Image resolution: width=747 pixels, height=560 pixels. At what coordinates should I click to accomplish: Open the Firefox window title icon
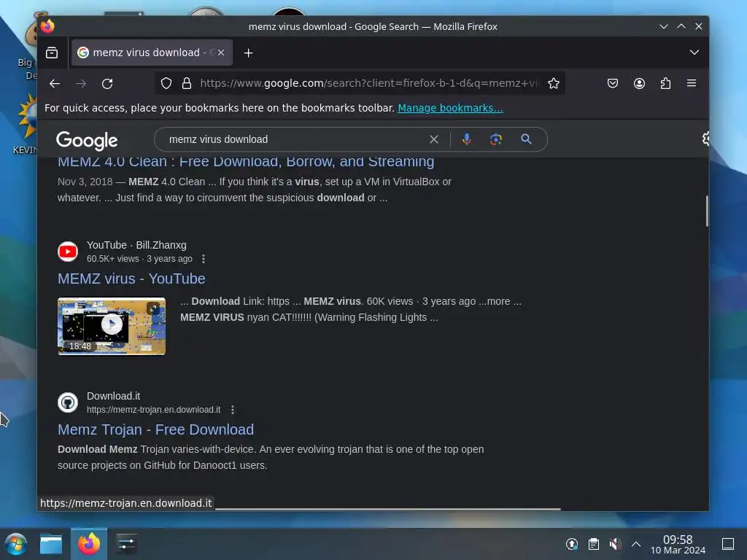47,26
